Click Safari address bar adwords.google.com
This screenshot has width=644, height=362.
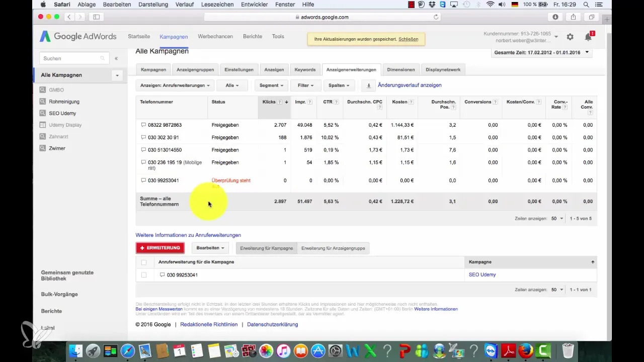coord(323,17)
